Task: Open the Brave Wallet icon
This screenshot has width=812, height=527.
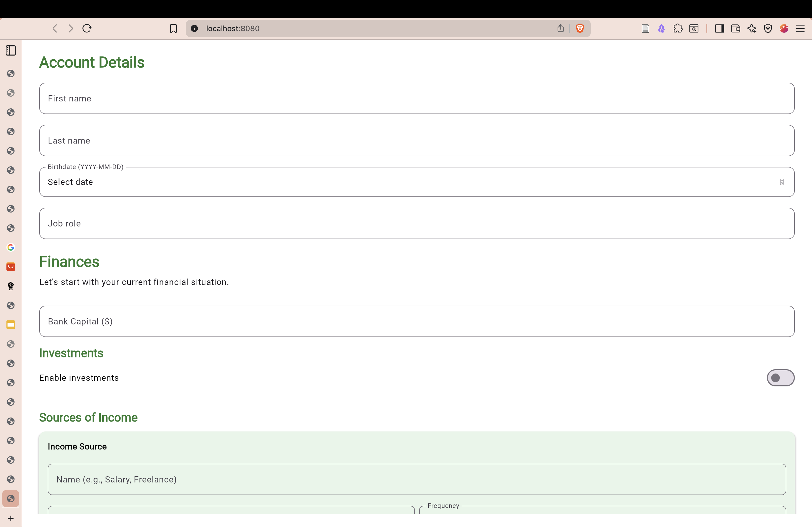Action: pyautogui.click(x=735, y=28)
